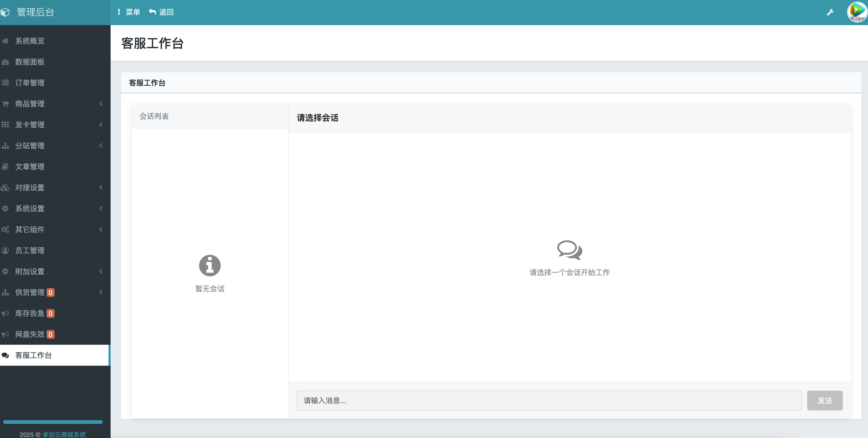Image resolution: width=868 pixels, height=438 pixels.
Task: Click the 发送 send button
Action: pyautogui.click(x=824, y=400)
